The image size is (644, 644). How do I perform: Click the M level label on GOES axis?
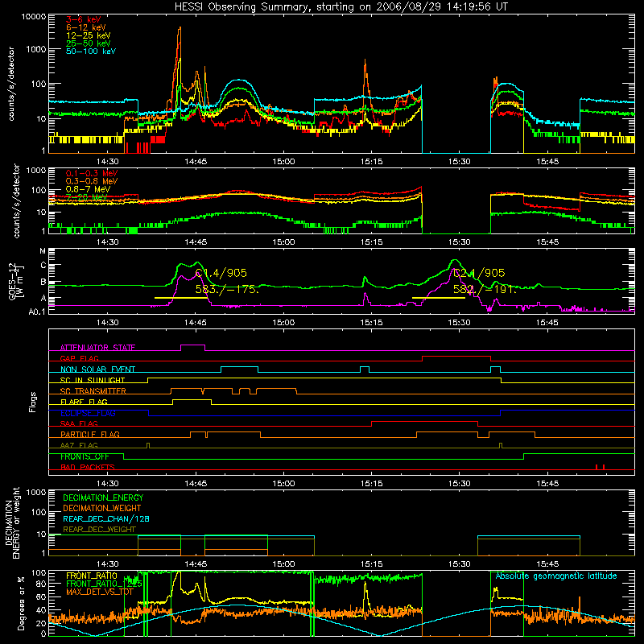[x=43, y=251]
